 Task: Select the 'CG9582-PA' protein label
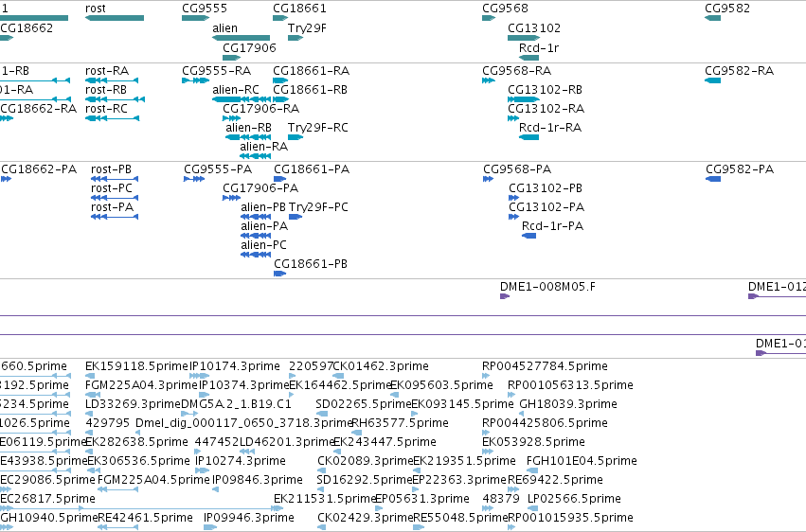pos(740,169)
